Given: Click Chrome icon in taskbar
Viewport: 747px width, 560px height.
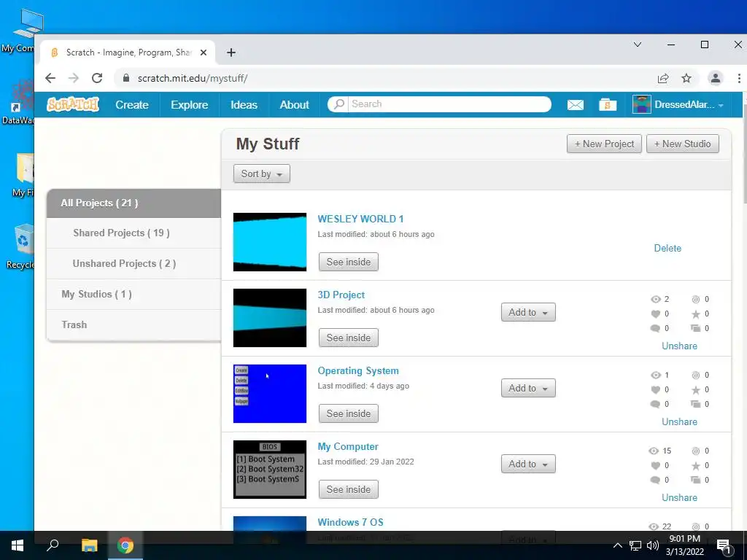Looking at the screenshot, I should click(x=125, y=545).
